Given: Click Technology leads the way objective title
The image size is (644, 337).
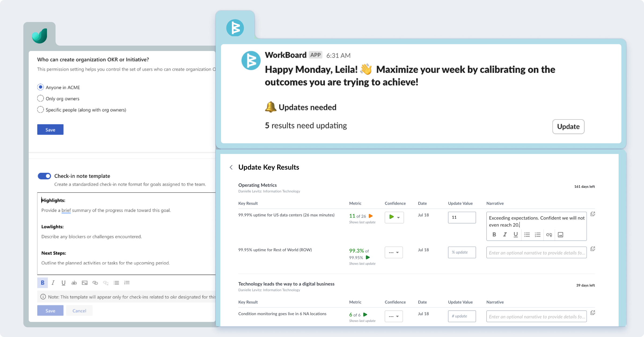Looking at the screenshot, I should click(x=286, y=284).
